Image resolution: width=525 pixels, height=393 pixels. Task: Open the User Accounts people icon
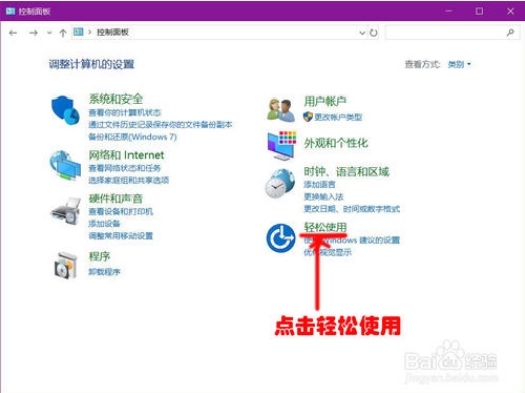281,110
